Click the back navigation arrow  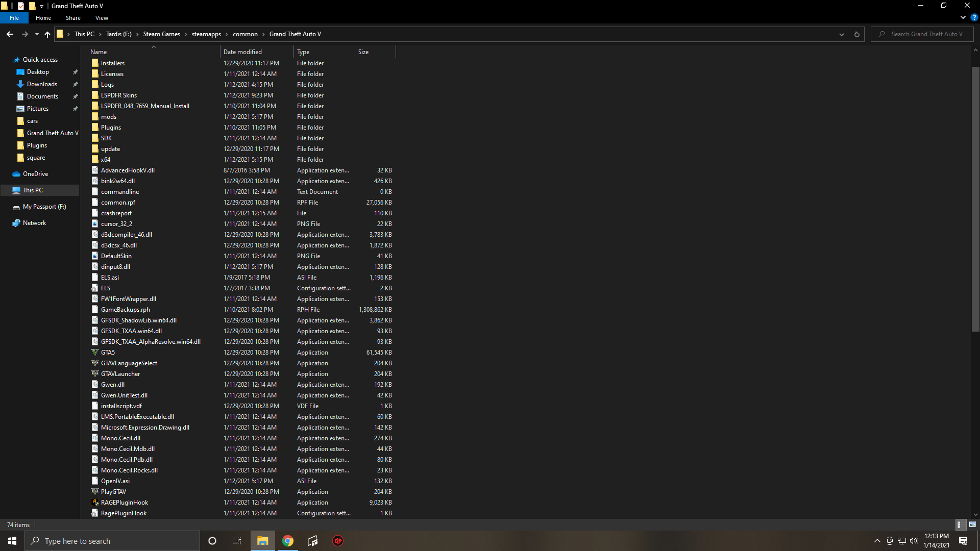[x=10, y=34]
